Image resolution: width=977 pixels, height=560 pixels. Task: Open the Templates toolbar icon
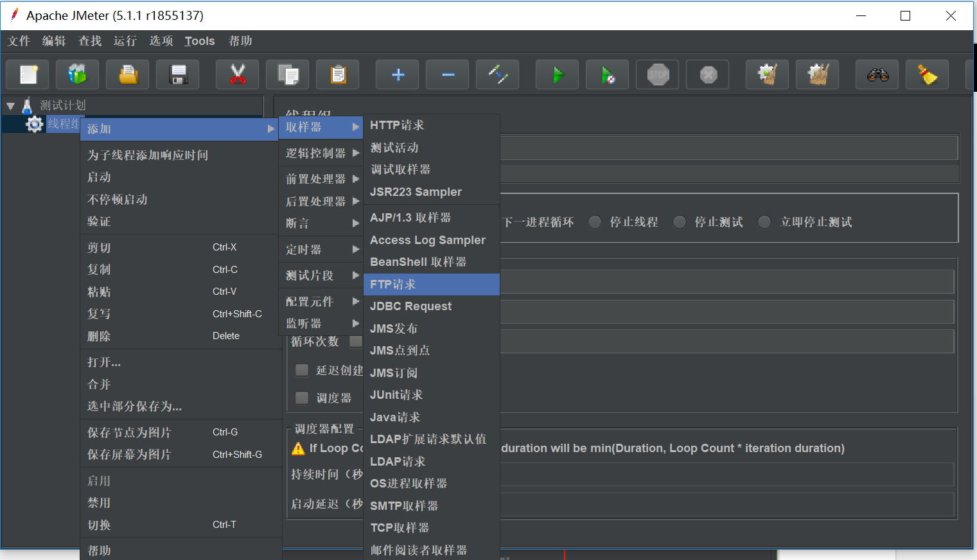(x=77, y=75)
